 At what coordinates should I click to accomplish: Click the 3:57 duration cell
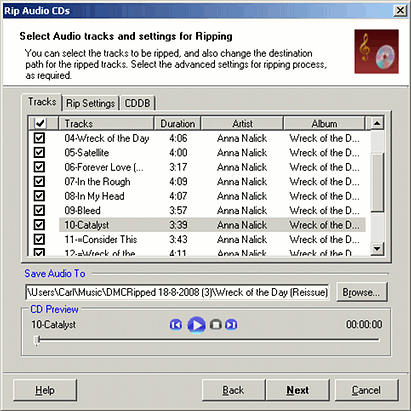pyautogui.click(x=178, y=210)
